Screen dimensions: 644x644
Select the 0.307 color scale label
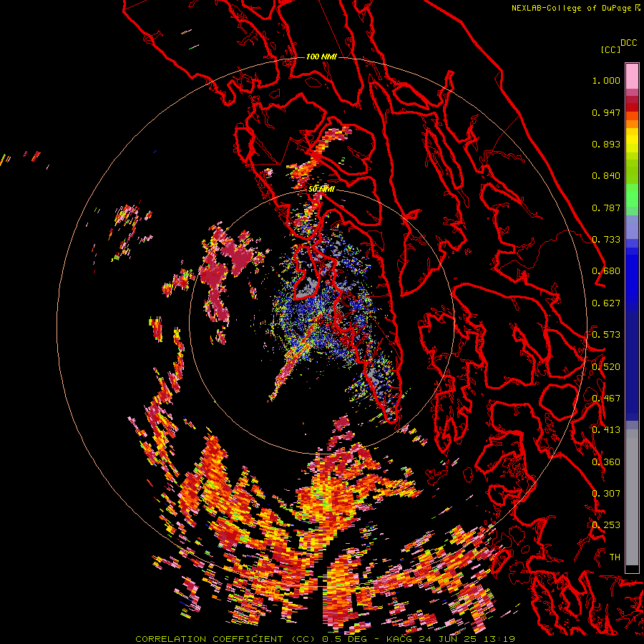coord(606,494)
